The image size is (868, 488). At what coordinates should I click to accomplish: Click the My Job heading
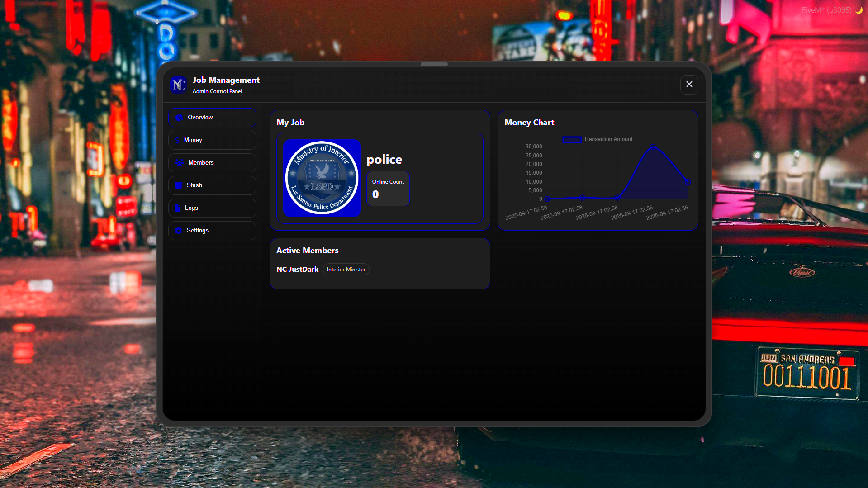click(x=290, y=123)
